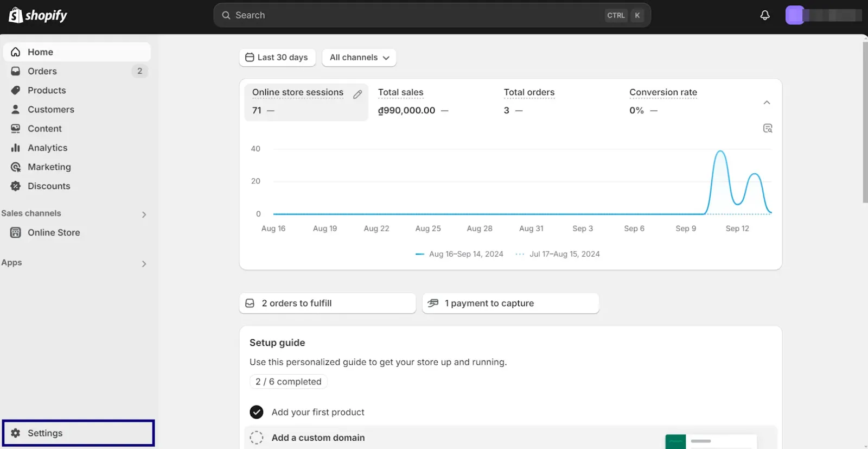The width and height of the screenshot is (868, 449).
Task: Click the Content icon in sidebar
Action: pyautogui.click(x=16, y=129)
